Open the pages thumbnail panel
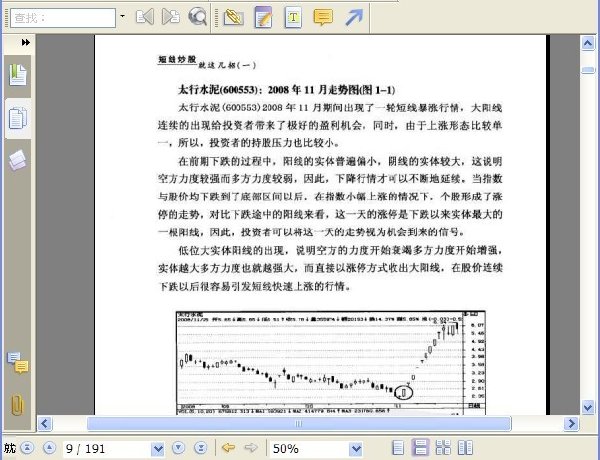Image resolution: width=600 pixels, height=460 pixels. (x=18, y=118)
